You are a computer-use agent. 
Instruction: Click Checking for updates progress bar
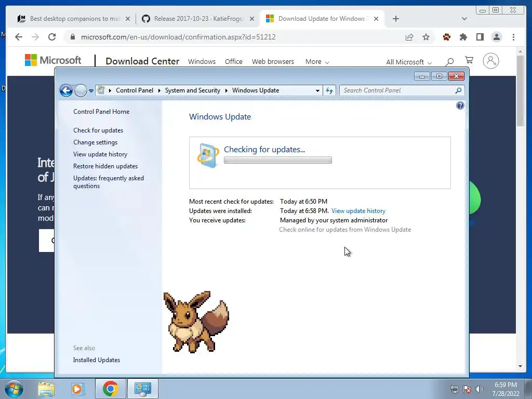278,160
